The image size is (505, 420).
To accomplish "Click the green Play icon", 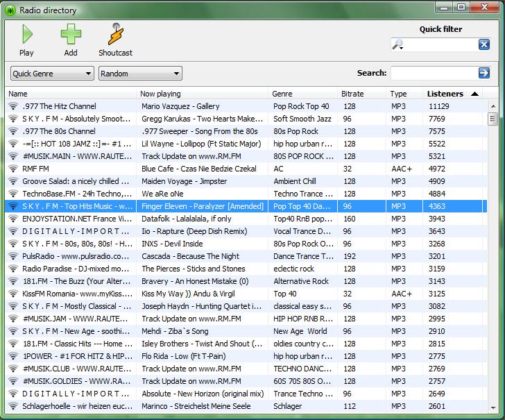I will [27, 34].
